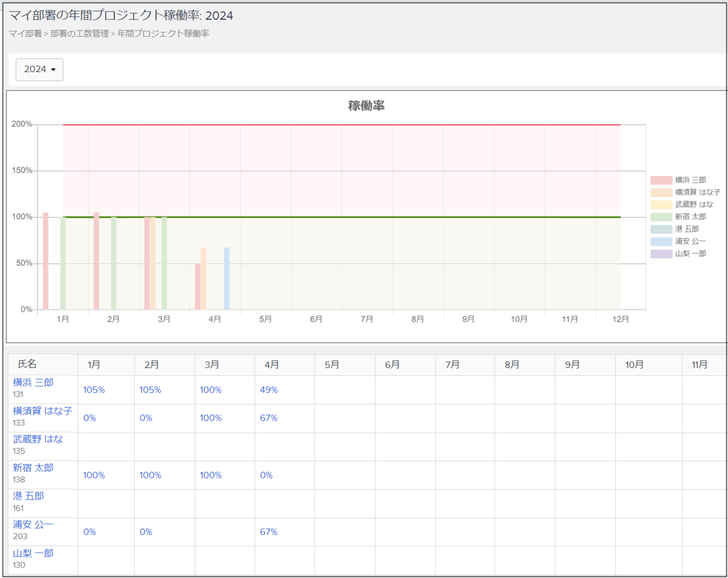The image size is (728, 578).
Task: Click 新宿 太郎 February 100% value
Action: click(x=150, y=476)
